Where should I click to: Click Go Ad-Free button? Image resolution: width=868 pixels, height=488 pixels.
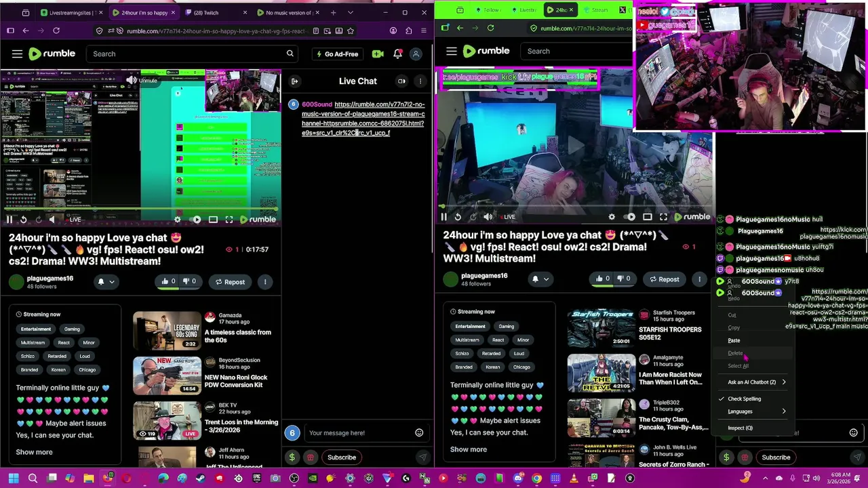point(336,54)
